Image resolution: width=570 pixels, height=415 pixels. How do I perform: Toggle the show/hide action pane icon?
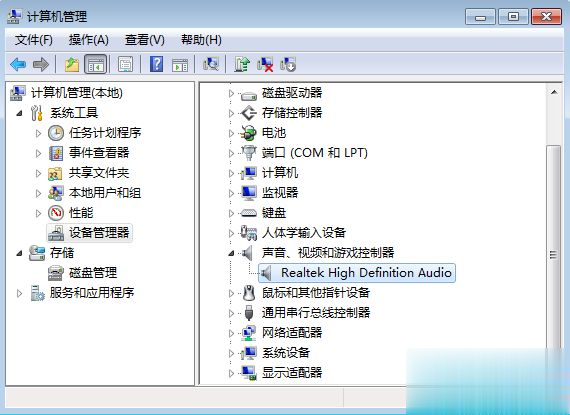[180, 65]
